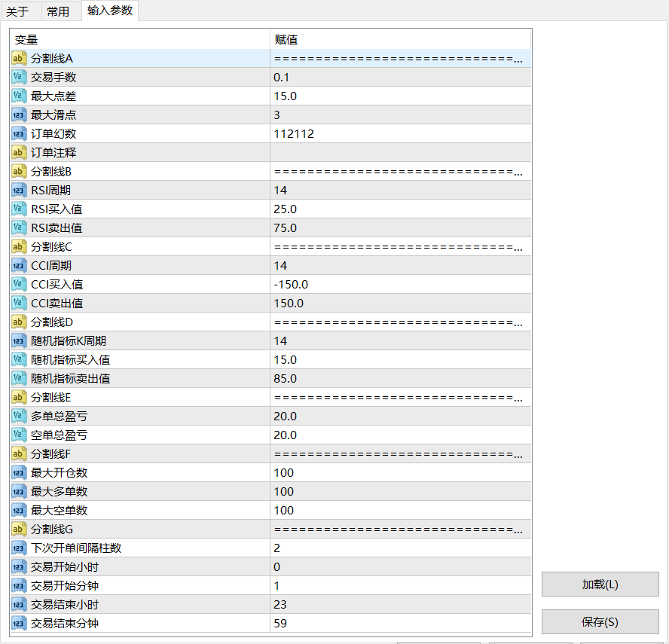Switch to the 关于 tab
This screenshot has width=669, height=644.
[x=17, y=11]
